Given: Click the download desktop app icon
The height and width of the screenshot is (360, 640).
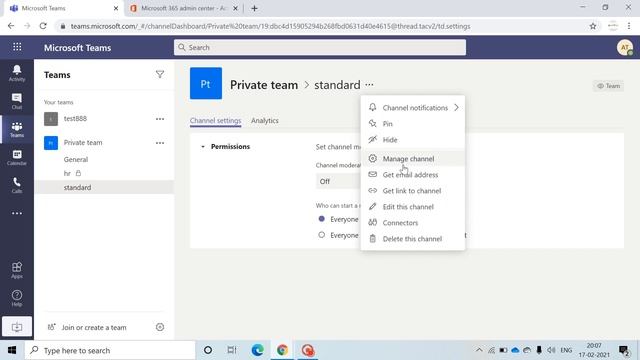Looking at the screenshot, I should 17,327.
